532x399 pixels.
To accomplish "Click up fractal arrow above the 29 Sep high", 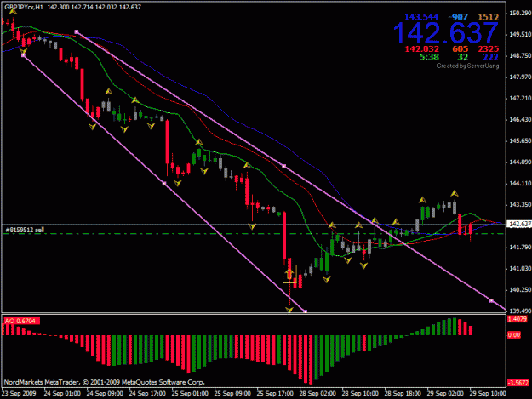I will [455, 194].
